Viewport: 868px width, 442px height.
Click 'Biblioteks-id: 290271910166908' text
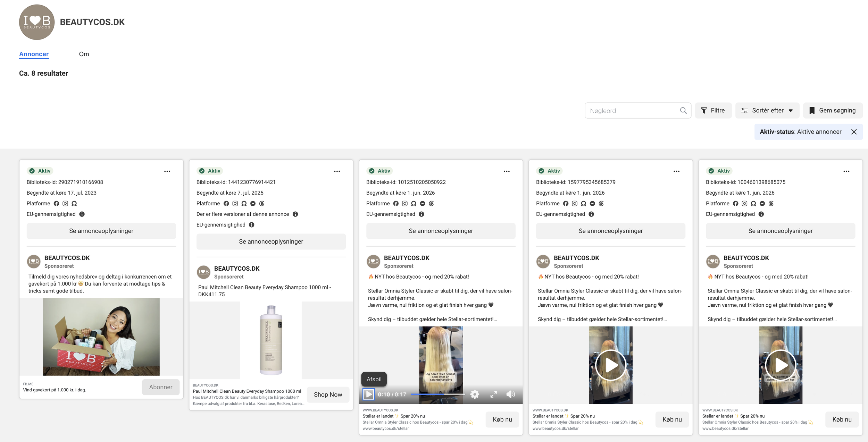pos(65,182)
